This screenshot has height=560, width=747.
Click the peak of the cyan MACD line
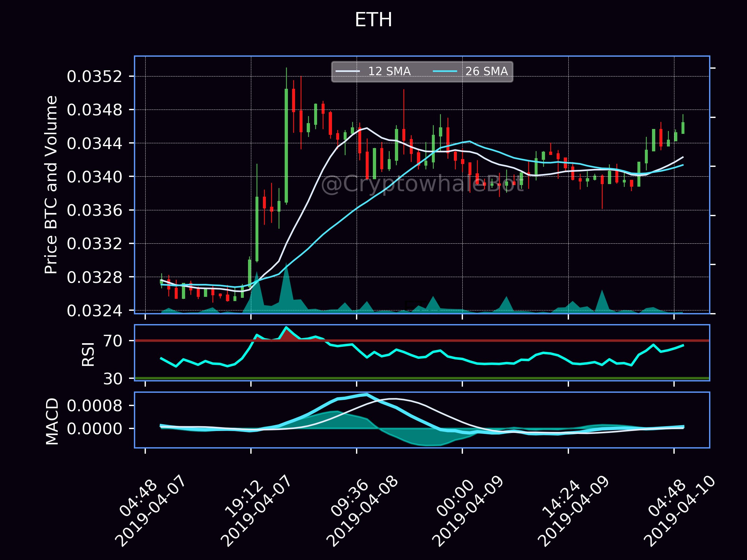point(367,394)
